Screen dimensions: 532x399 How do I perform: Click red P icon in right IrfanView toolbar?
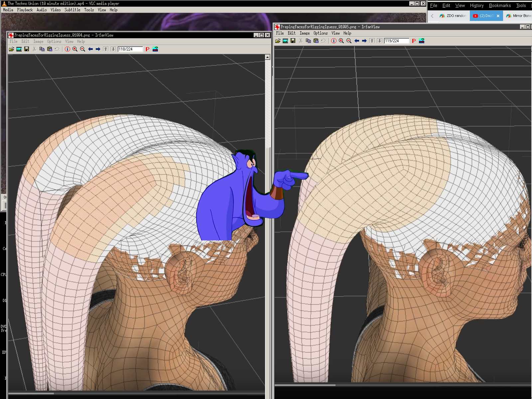[x=414, y=41]
